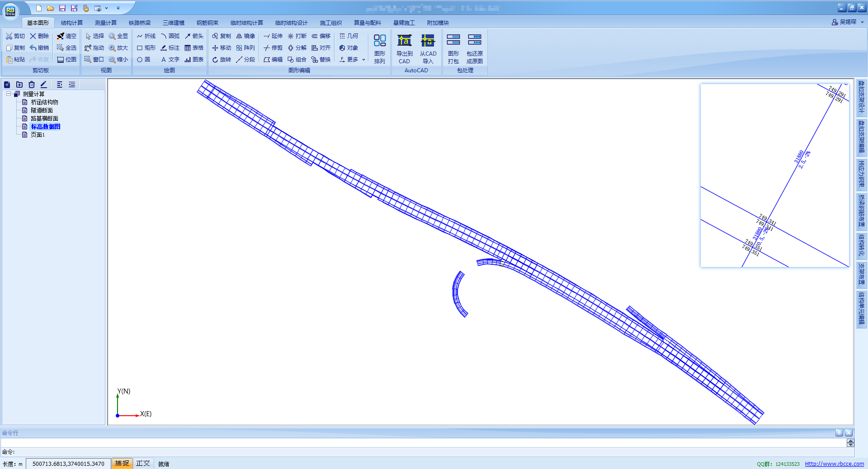Open the www.rbcce.com website link
868x469 pixels.
point(834,464)
